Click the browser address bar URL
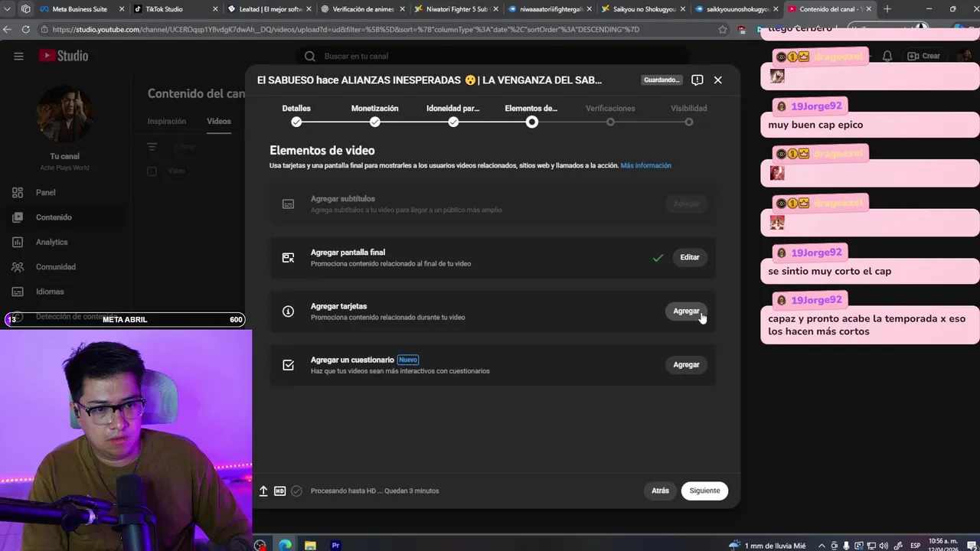 tap(345, 29)
